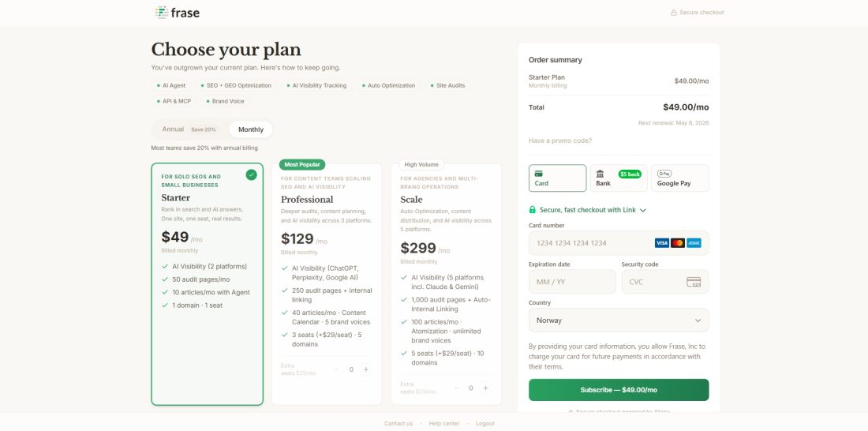Click the Visa card brand icon

(x=661, y=243)
